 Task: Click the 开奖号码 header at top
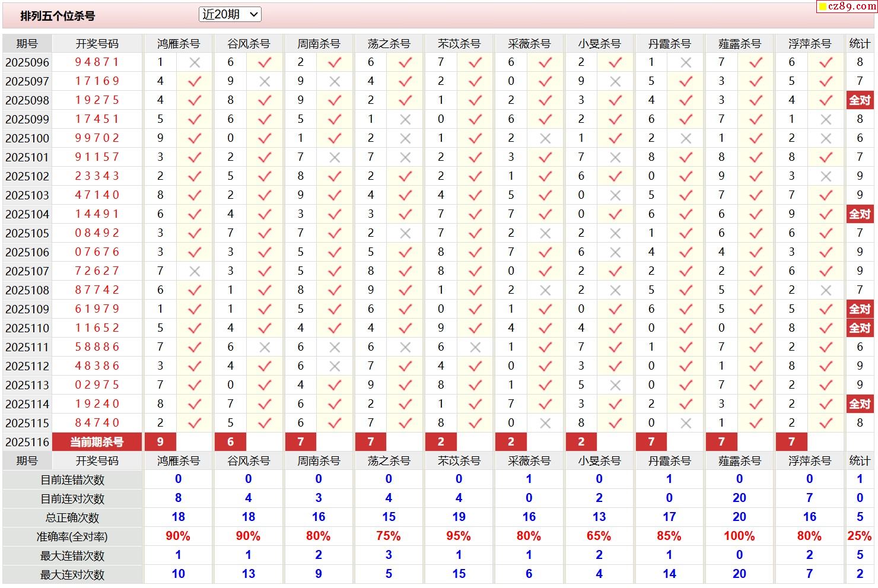coord(97,43)
